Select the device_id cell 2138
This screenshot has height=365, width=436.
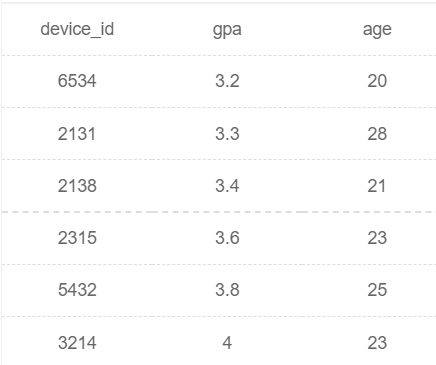tap(77, 186)
